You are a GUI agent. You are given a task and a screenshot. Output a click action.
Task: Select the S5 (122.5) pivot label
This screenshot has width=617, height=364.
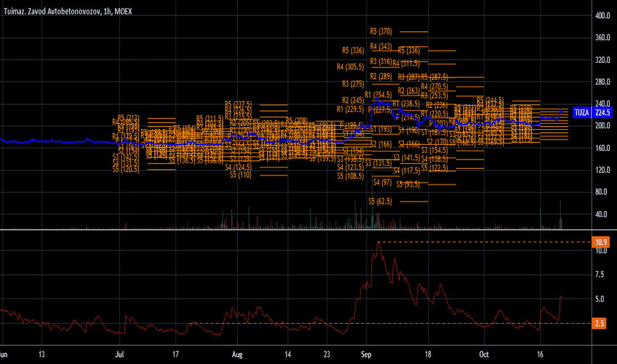pyautogui.click(x=434, y=168)
